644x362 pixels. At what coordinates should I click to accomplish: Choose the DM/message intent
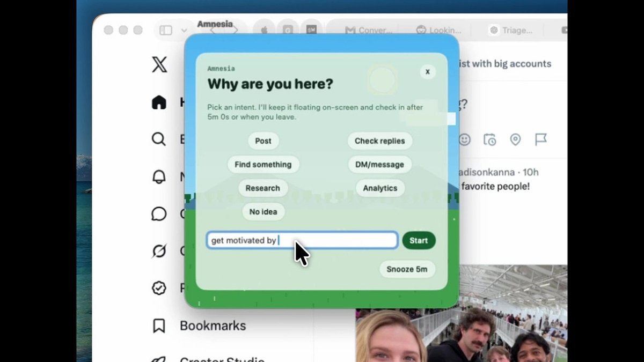tap(379, 165)
